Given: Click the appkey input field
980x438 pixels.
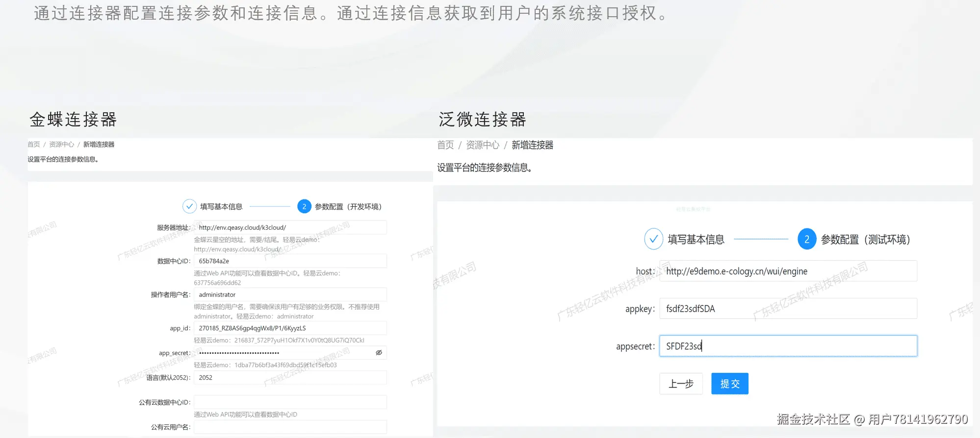Looking at the screenshot, I should (788, 309).
